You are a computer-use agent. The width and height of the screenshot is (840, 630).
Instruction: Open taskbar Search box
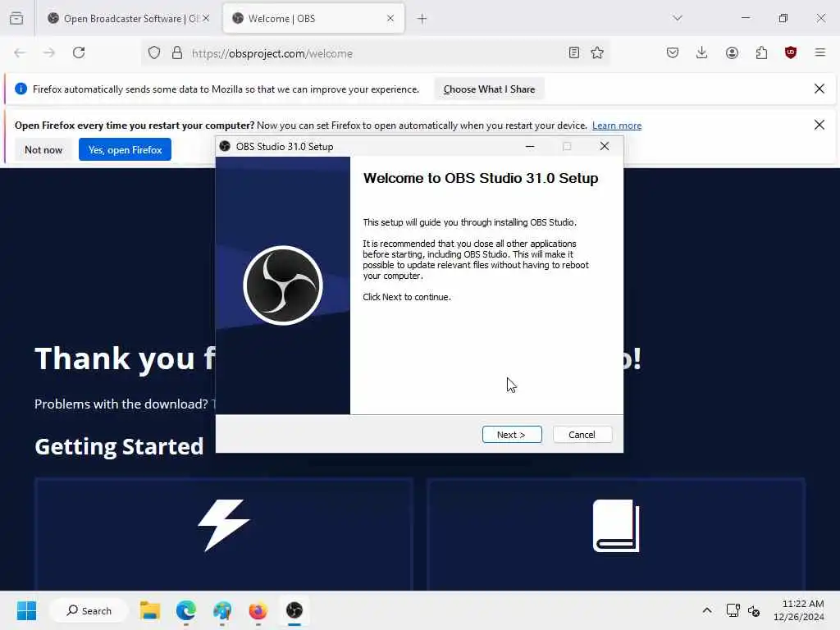point(89,610)
